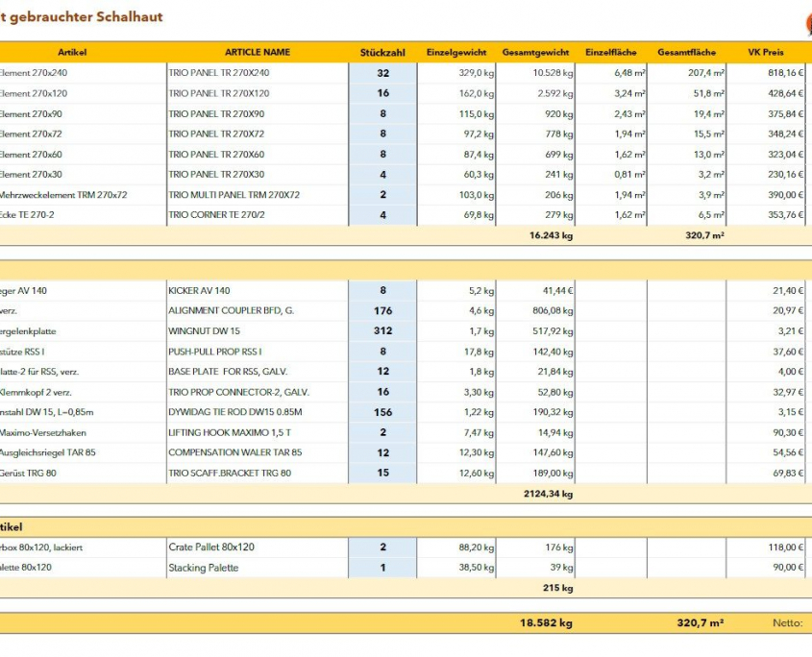Click the VK Preis column header
Viewport: 812px width, 657px height.
pyautogui.click(x=766, y=52)
